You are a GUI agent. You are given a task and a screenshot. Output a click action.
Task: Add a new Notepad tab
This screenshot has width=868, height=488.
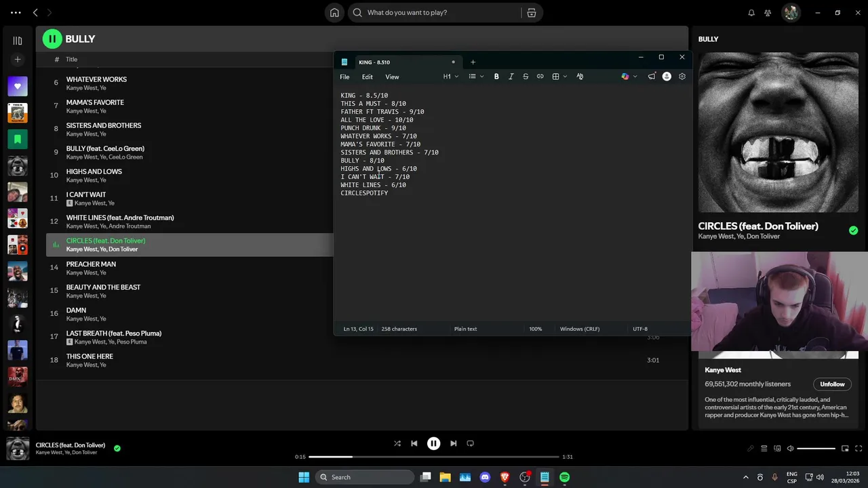coord(473,62)
